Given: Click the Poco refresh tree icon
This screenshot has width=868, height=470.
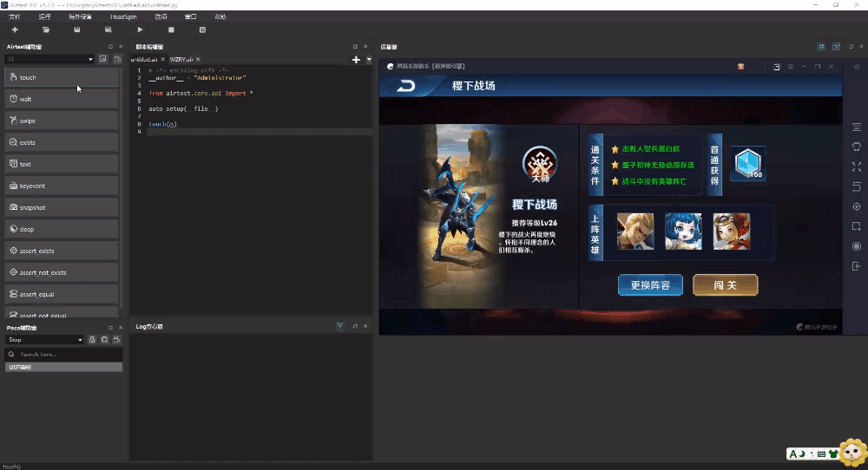Looking at the screenshot, I should click(104, 340).
